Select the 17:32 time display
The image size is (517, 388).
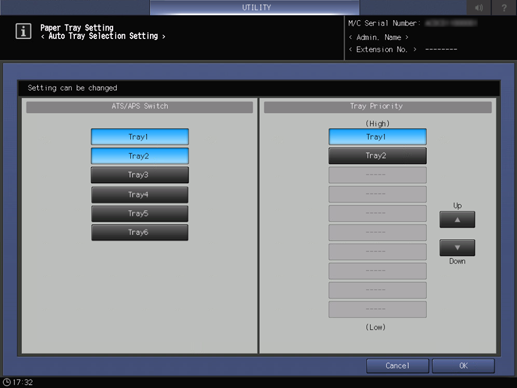23,382
